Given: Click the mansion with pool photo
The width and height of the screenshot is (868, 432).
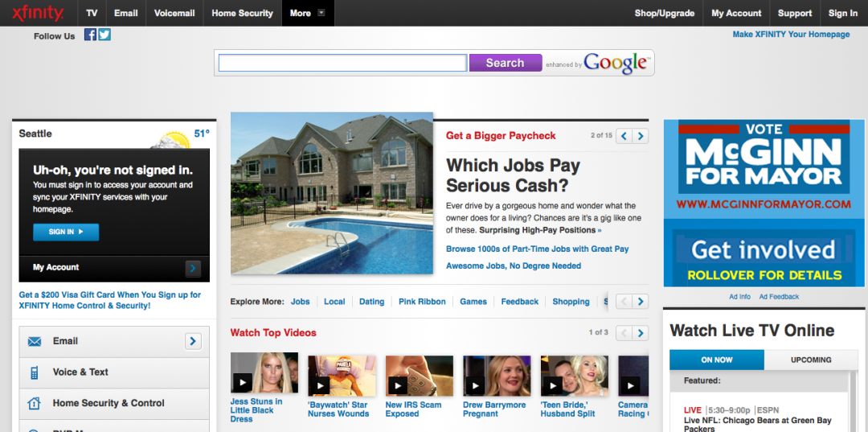Looking at the screenshot, I should 332,193.
